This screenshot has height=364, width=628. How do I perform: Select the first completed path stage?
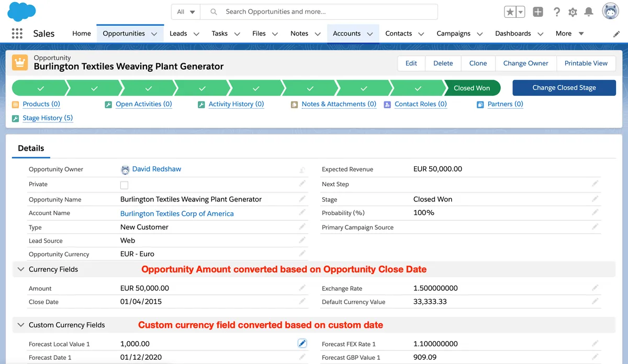coord(40,88)
